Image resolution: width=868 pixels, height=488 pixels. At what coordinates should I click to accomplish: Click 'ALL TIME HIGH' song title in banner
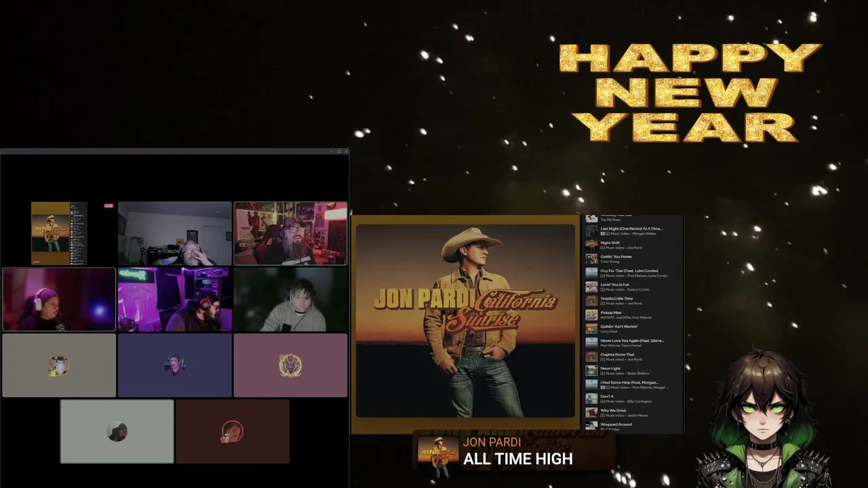[x=518, y=459]
